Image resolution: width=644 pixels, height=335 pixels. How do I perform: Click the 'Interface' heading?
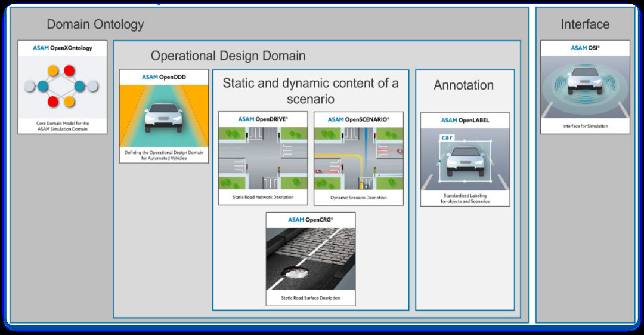(585, 24)
